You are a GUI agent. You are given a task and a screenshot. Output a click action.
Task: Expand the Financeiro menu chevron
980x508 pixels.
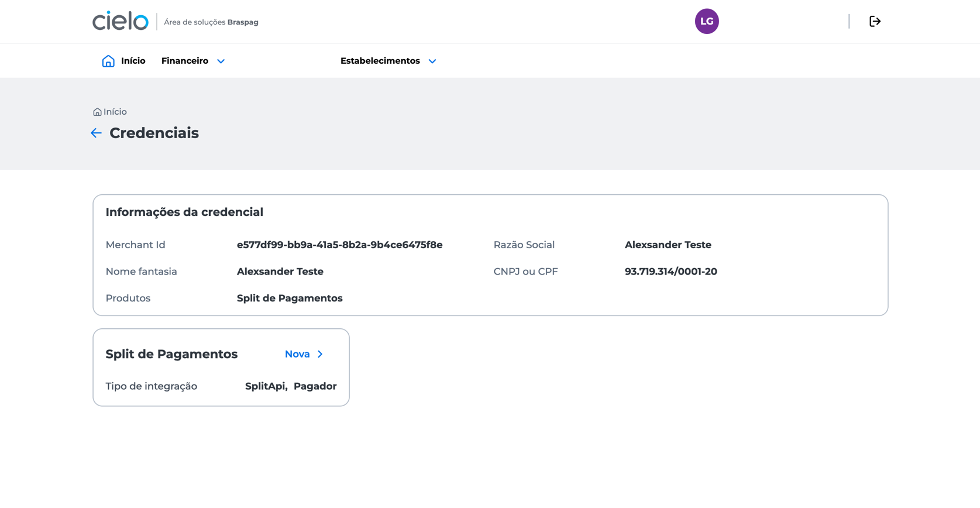click(221, 61)
